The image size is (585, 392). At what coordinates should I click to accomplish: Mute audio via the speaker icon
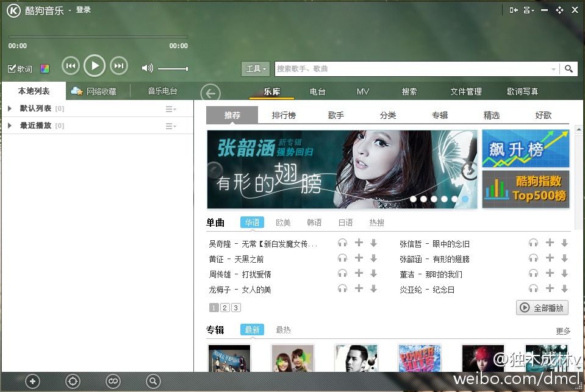148,68
